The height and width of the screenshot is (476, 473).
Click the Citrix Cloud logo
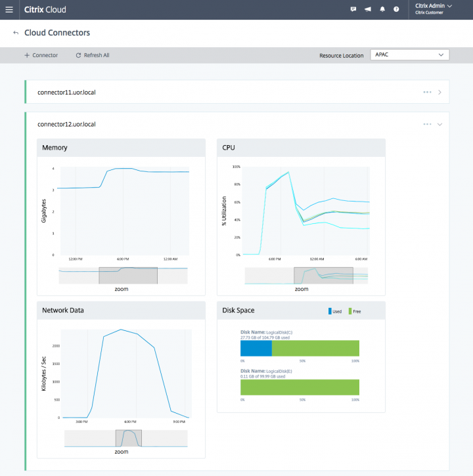[x=45, y=10]
